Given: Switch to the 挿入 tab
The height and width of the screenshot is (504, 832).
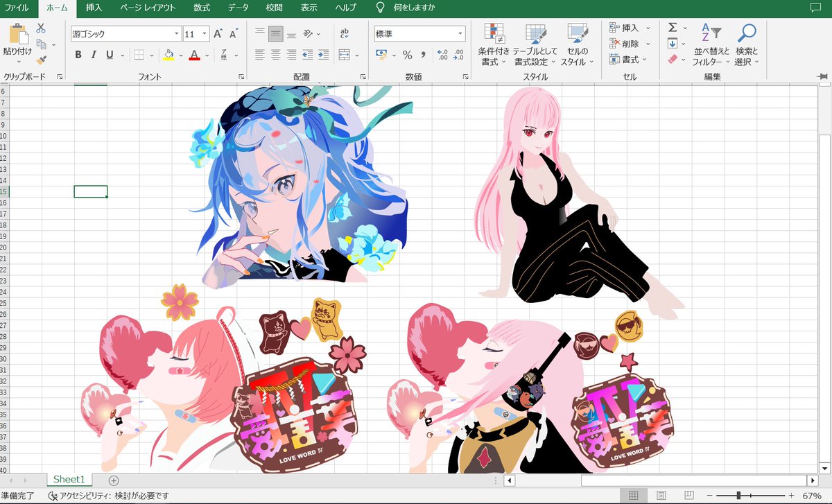Looking at the screenshot, I should click(94, 8).
